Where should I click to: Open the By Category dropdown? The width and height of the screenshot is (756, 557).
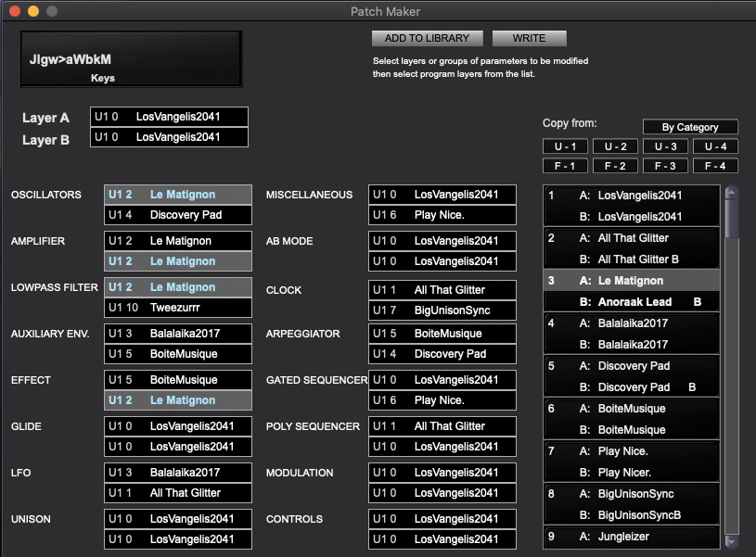click(x=690, y=127)
